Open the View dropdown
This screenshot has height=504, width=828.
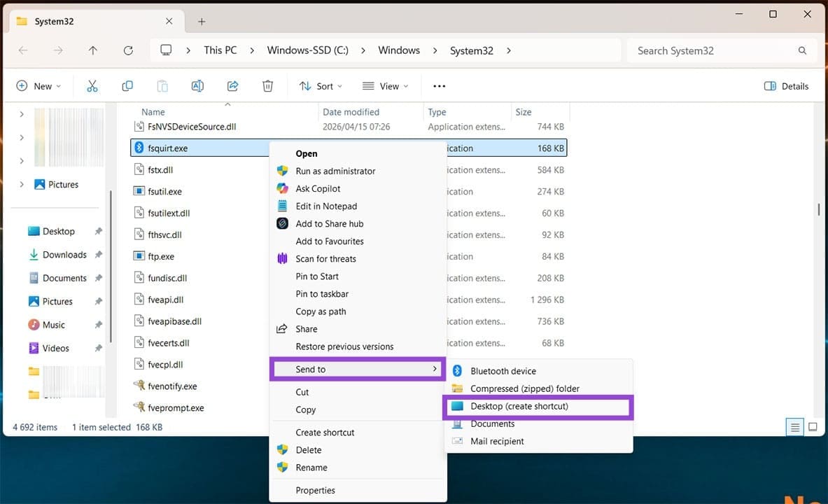385,85
